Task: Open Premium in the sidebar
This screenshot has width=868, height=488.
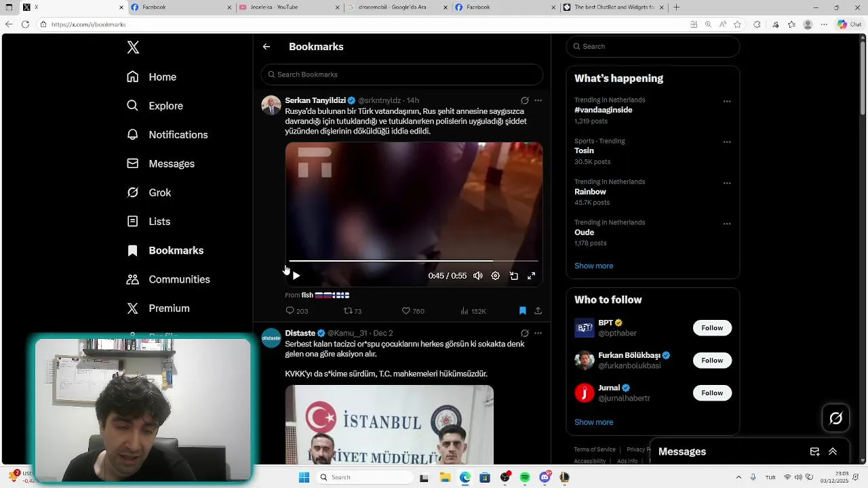Action: click(x=159, y=308)
